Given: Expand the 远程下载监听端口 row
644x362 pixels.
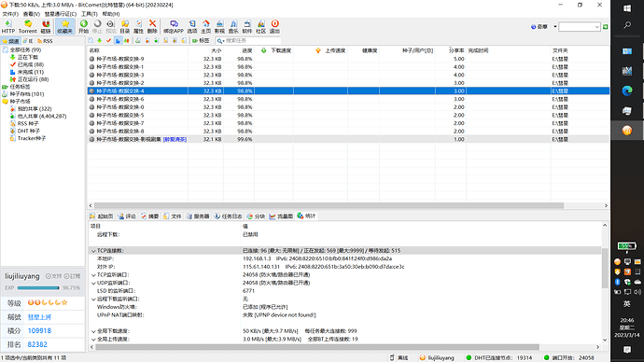Looking at the screenshot, I should pos(93,299).
